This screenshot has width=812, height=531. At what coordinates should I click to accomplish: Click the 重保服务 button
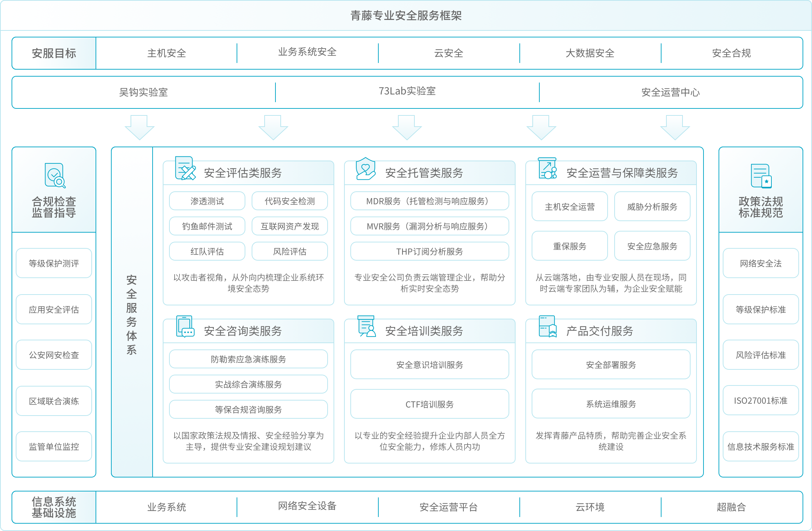[569, 246]
